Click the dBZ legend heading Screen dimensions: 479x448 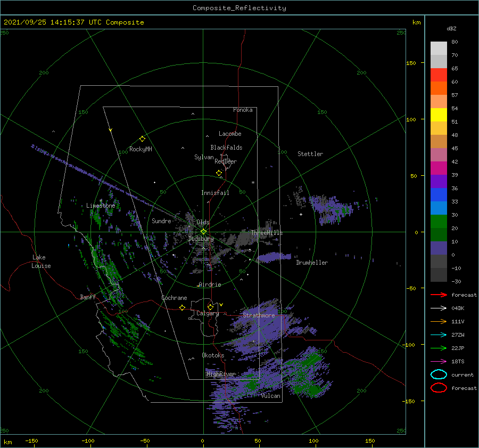(x=451, y=28)
